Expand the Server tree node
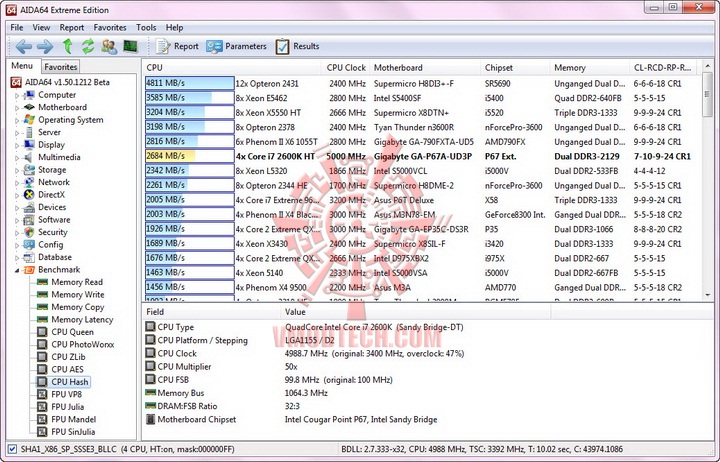Screen dimensions: 720x462 pyautogui.click(x=17, y=133)
